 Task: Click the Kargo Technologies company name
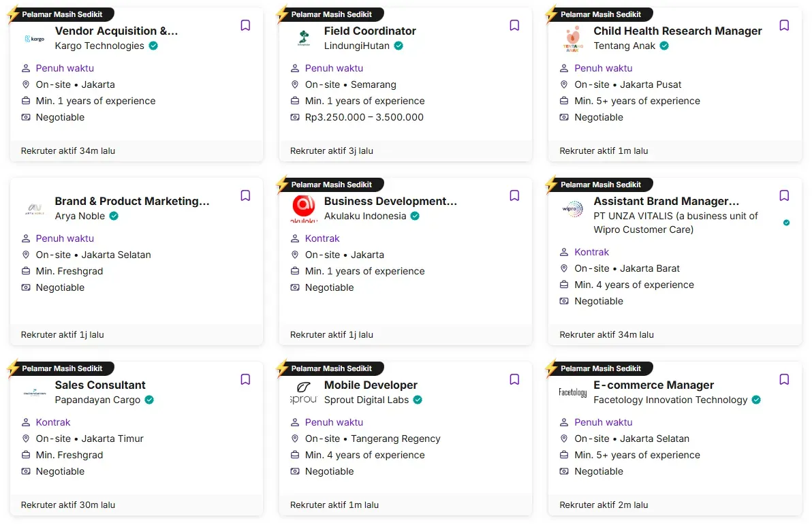(99, 46)
